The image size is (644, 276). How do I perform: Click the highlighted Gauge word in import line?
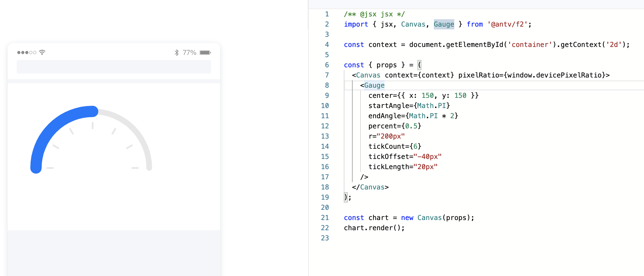point(444,24)
